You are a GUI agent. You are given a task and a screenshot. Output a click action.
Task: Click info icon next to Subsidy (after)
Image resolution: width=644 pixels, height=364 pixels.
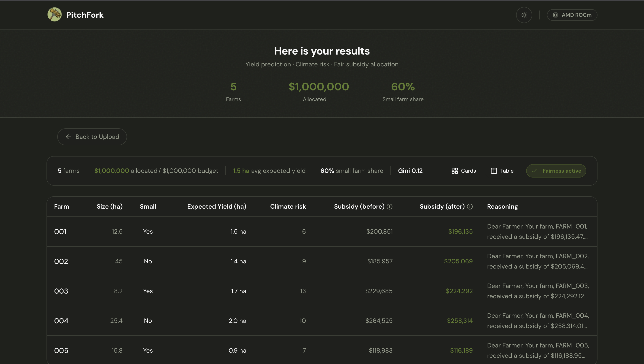[470, 207]
